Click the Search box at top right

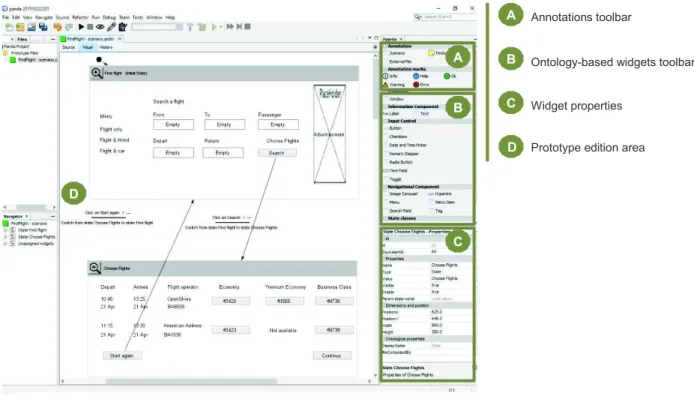point(444,16)
